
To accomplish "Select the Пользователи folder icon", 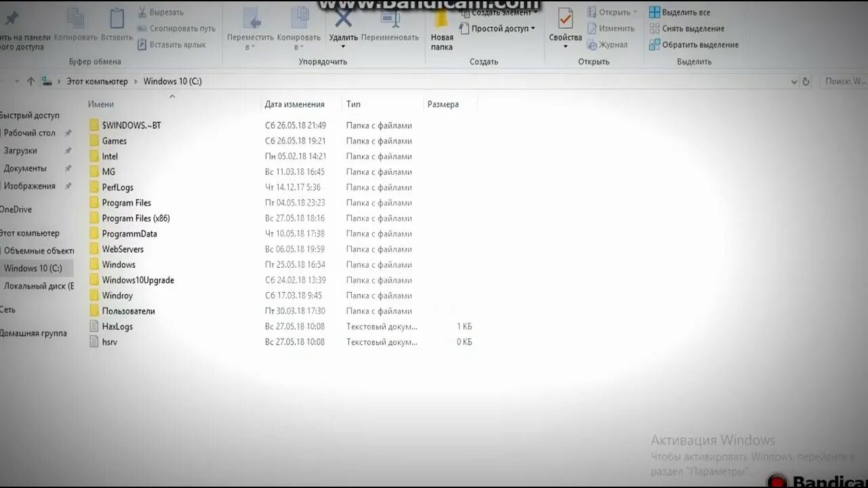I will tap(94, 311).
